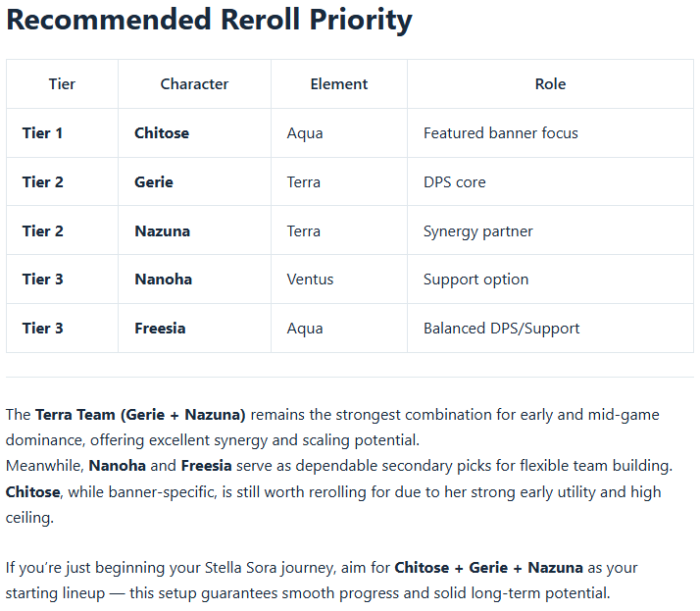700x611 pixels.
Task: Click the Tier column header
Action: pos(62,84)
